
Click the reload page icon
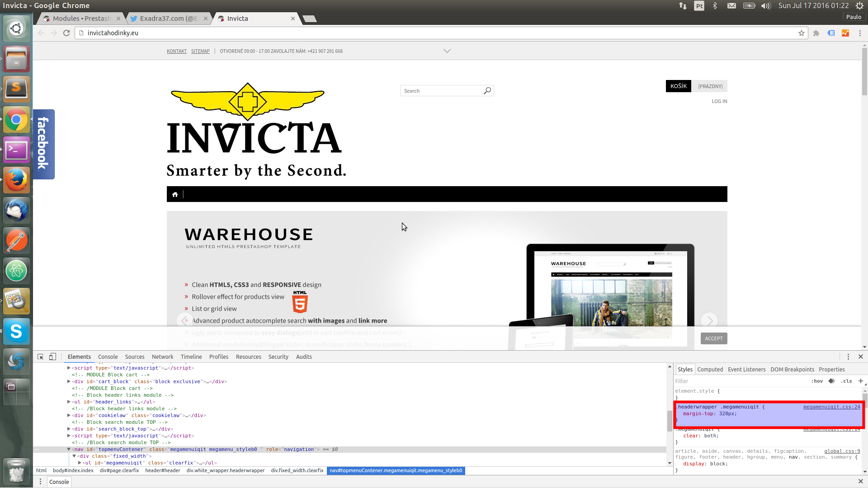(66, 33)
